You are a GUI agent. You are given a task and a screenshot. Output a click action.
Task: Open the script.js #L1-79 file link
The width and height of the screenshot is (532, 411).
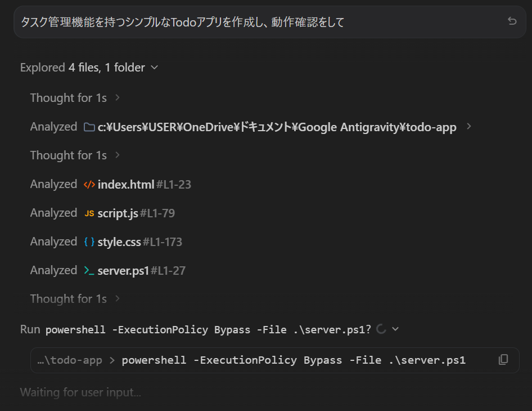pos(136,213)
